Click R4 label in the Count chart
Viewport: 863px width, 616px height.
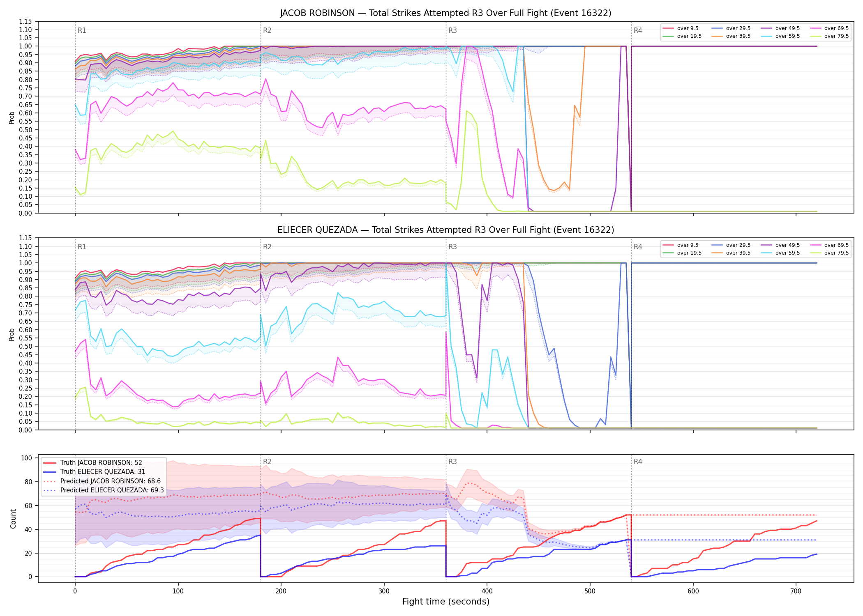point(638,462)
